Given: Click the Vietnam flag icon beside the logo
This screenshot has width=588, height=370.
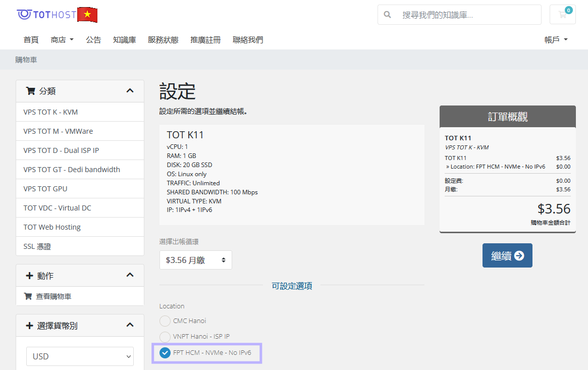Looking at the screenshot, I should [87, 15].
